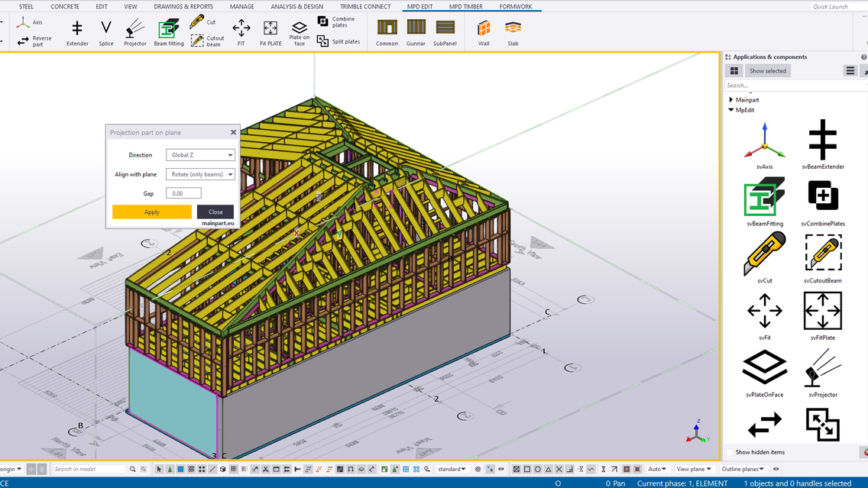Click Close button in projection dialog
The width and height of the screenshot is (868, 488).
point(215,212)
